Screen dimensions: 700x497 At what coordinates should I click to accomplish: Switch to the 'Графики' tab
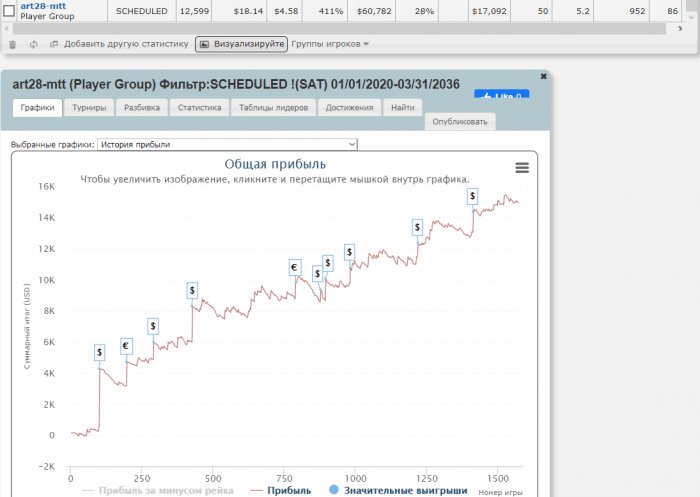pos(38,108)
